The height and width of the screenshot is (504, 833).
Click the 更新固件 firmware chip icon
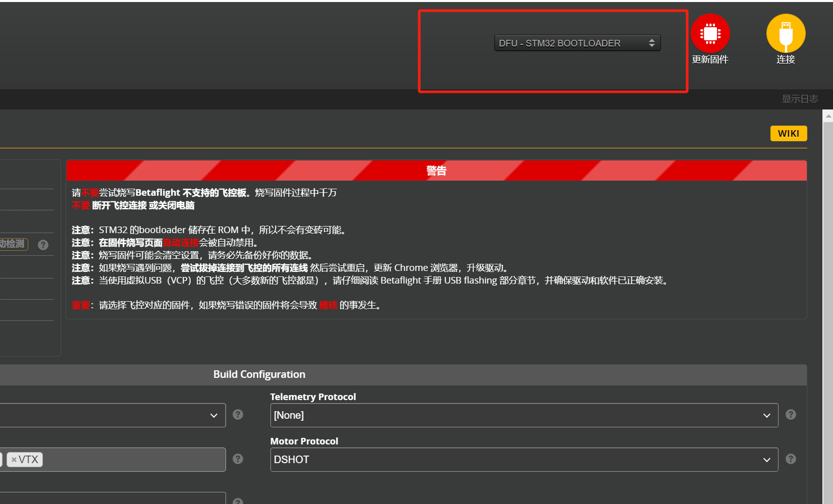tap(710, 33)
